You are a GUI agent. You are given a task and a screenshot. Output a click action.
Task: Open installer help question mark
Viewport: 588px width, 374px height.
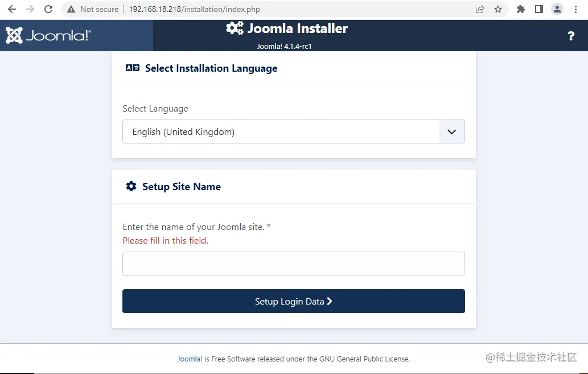point(571,36)
